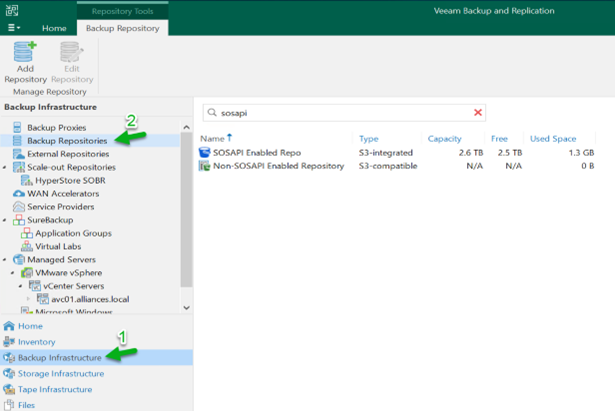Click the tree scrollbar down arrow
This screenshot has width=615, height=411.
[187, 308]
